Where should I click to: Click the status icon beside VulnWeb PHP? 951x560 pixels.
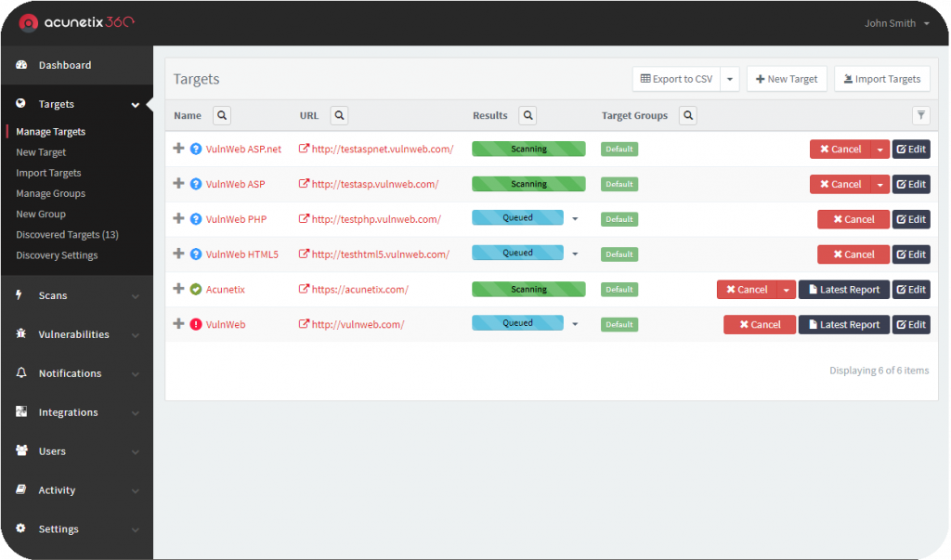tap(196, 219)
